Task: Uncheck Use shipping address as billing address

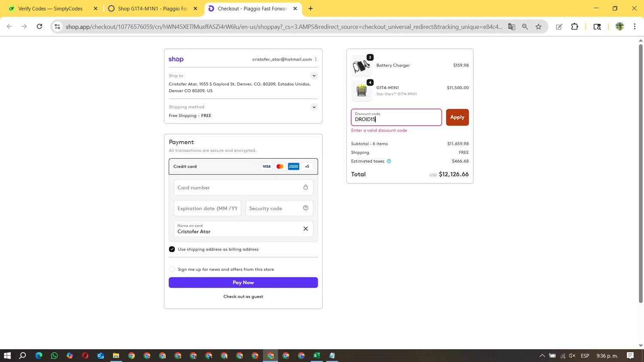Action: [x=172, y=249]
